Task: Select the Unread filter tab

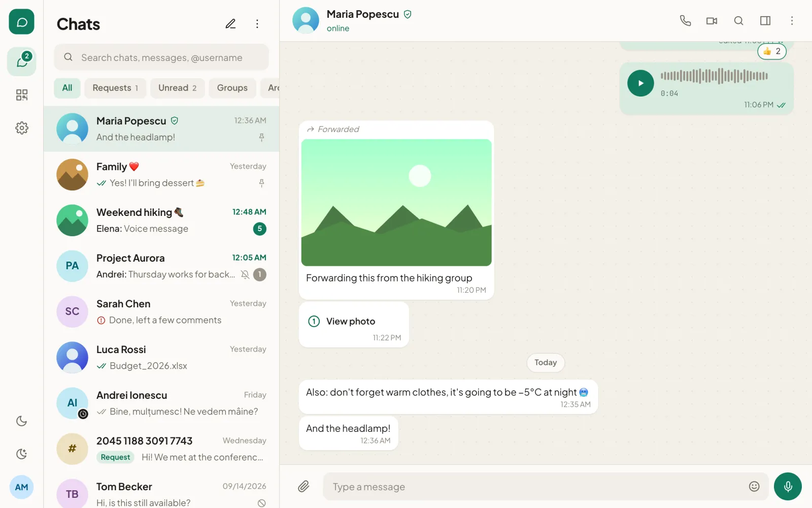Action: (177, 88)
